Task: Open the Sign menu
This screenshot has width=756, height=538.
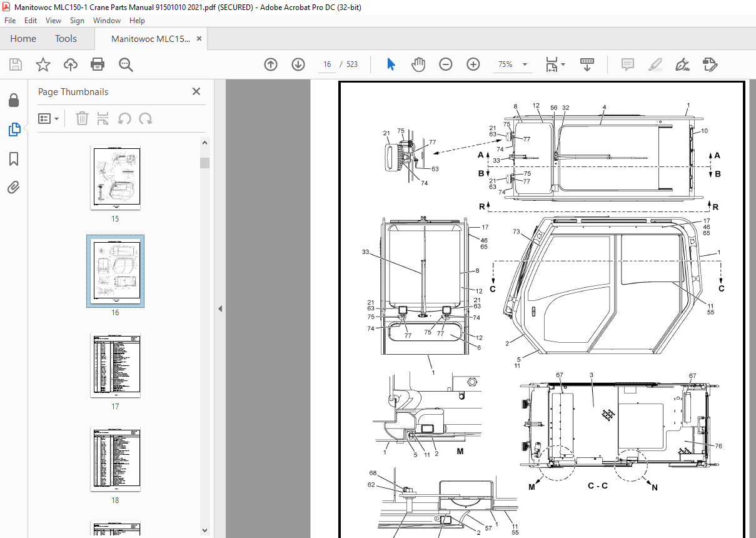Action: tap(77, 21)
